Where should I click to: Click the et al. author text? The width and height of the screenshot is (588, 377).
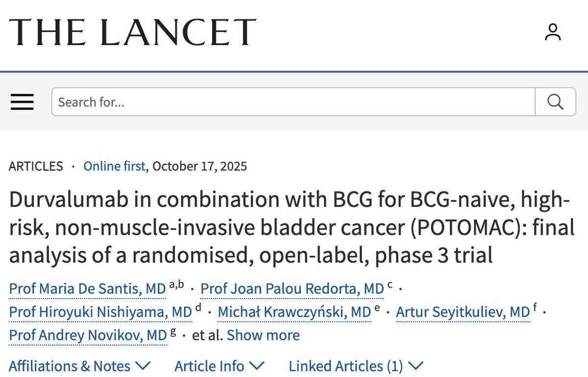pyautogui.click(x=207, y=335)
